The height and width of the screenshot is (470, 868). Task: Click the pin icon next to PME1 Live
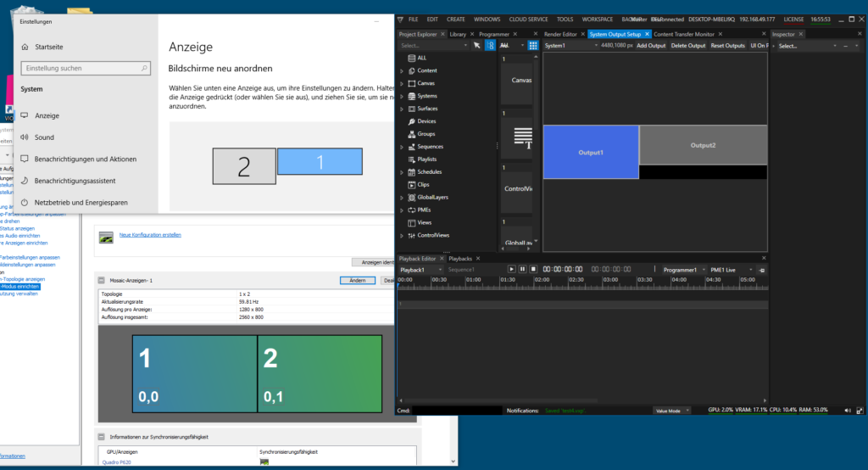762,270
